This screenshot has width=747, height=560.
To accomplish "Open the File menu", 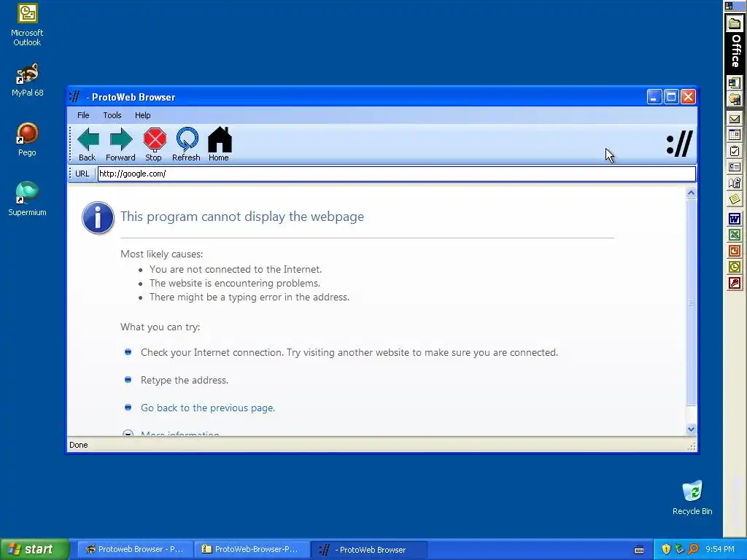I will (x=83, y=115).
